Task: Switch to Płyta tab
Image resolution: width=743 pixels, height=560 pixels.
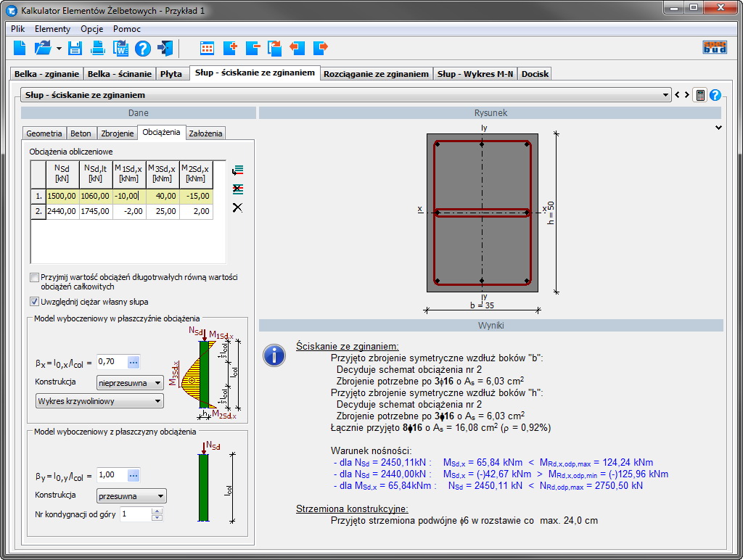Action: (x=171, y=74)
